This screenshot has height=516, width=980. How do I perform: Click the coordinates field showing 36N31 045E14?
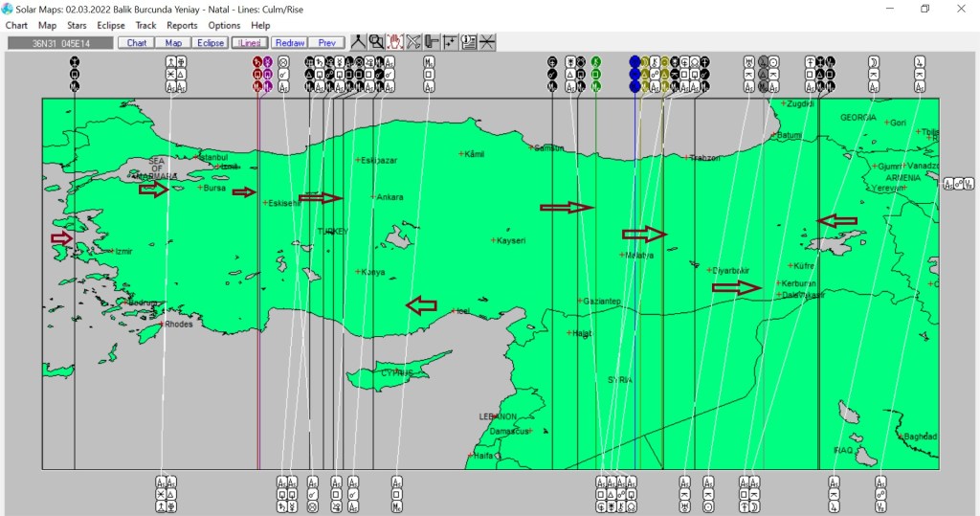coord(59,43)
